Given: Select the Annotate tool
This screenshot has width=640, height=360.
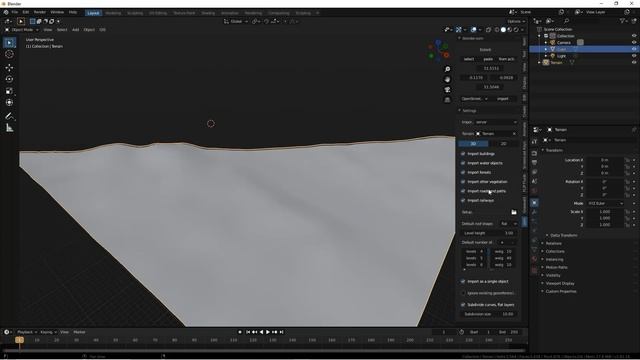Looking at the screenshot, I should pos(9,116).
